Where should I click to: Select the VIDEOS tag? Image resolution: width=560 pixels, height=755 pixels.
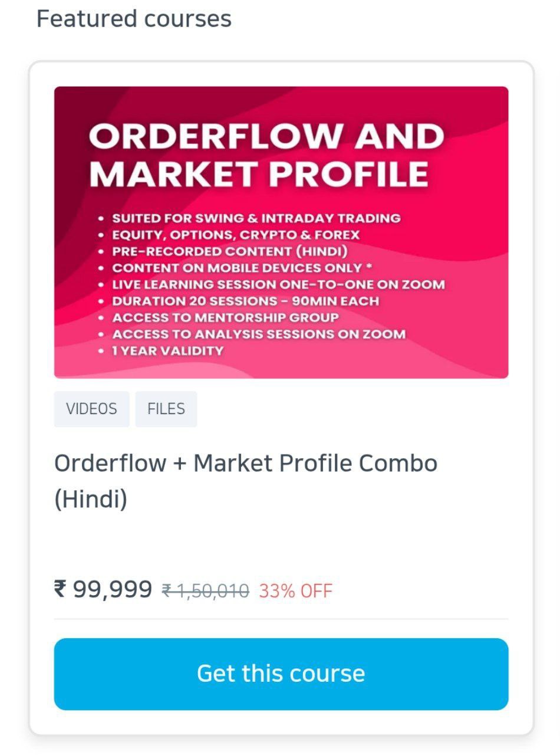coord(91,409)
